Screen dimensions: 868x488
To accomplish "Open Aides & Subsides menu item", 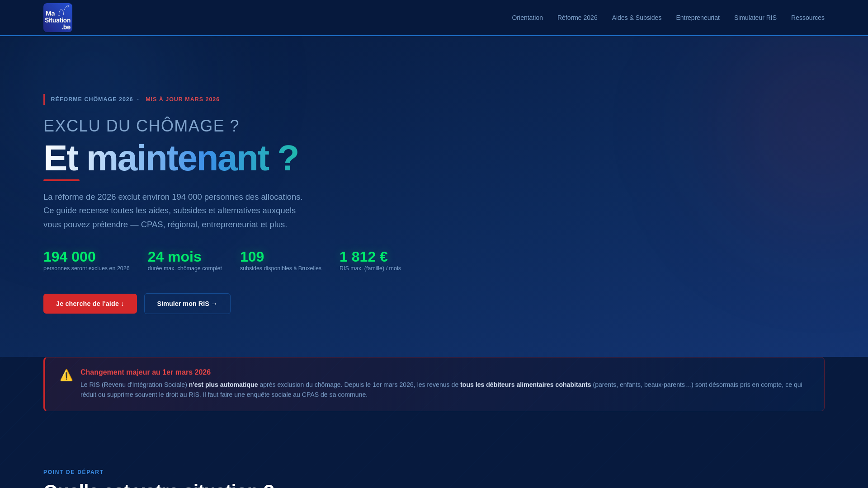I will click(637, 18).
